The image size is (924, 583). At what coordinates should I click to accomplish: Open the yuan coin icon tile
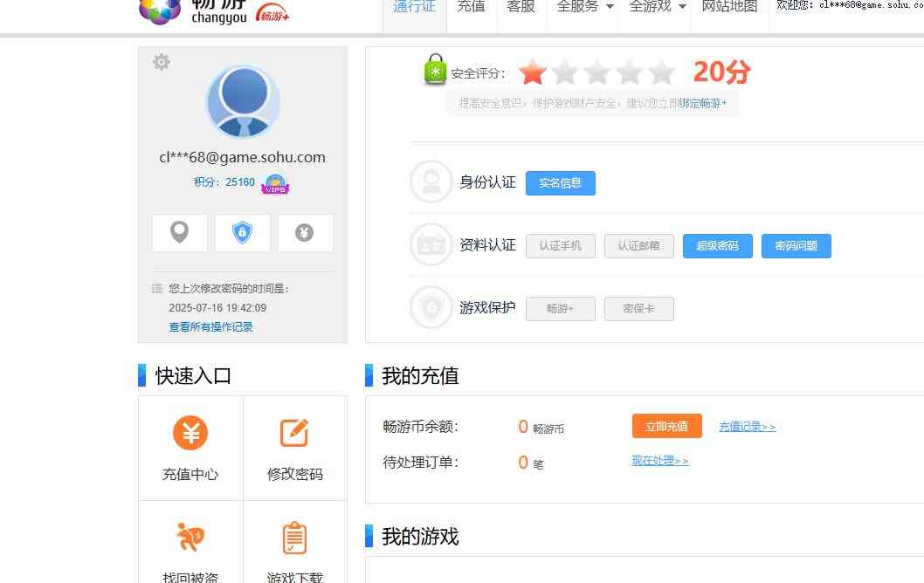pos(305,233)
